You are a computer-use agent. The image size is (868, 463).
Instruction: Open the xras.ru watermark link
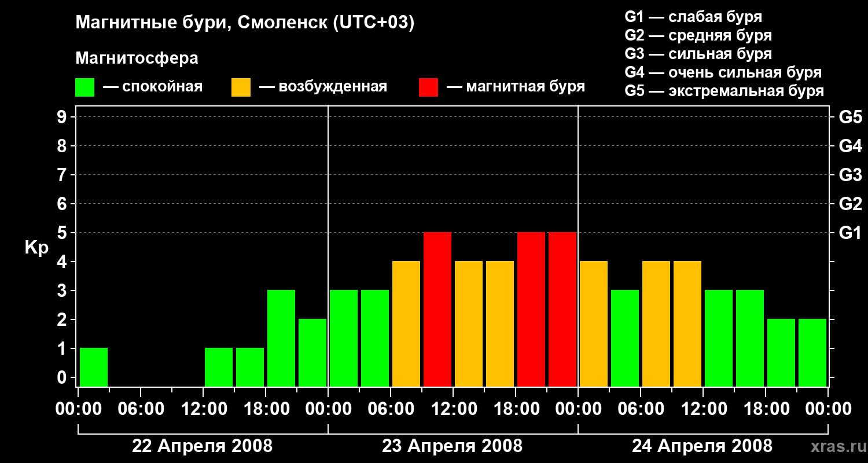[x=836, y=447]
